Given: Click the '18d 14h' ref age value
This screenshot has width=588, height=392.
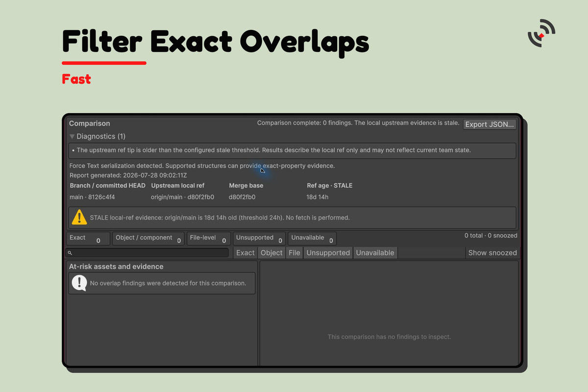Looking at the screenshot, I should [x=318, y=197].
